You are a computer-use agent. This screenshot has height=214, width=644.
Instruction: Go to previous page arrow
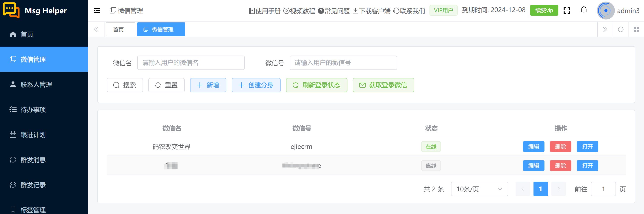pos(523,189)
